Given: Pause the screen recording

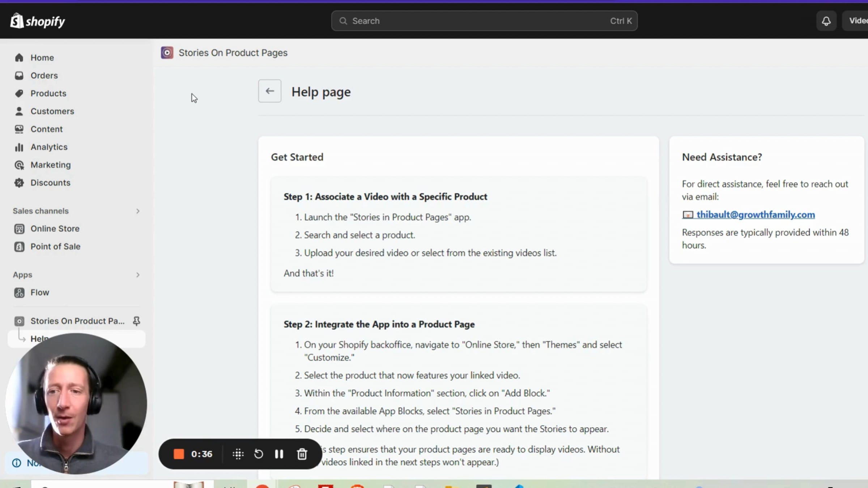Looking at the screenshot, I should [279, 454].
